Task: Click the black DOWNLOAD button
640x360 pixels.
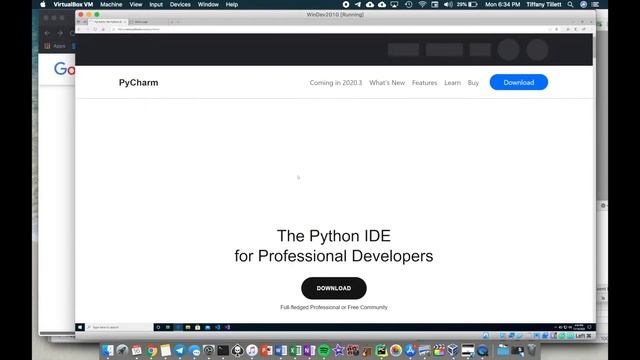Action: coord(333,288)
